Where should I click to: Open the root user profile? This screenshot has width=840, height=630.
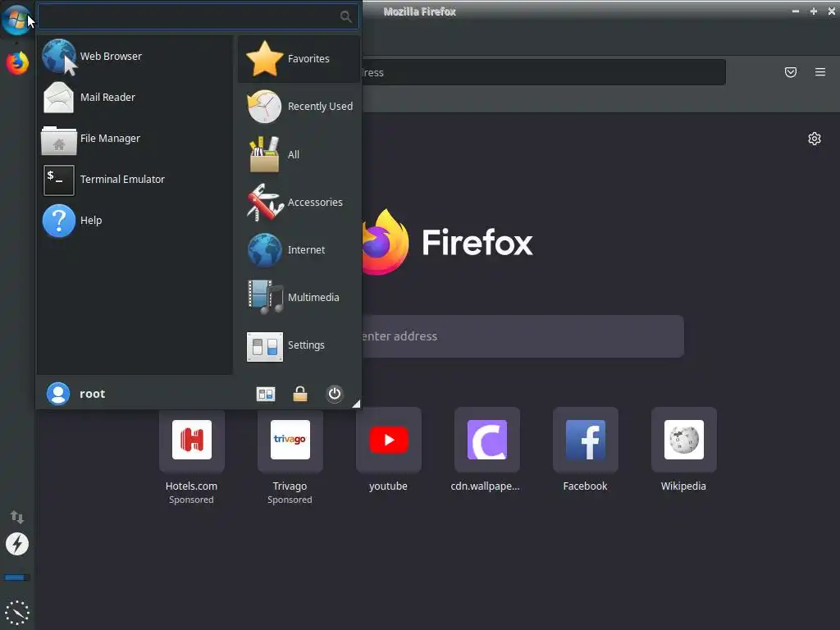[76, 394]
